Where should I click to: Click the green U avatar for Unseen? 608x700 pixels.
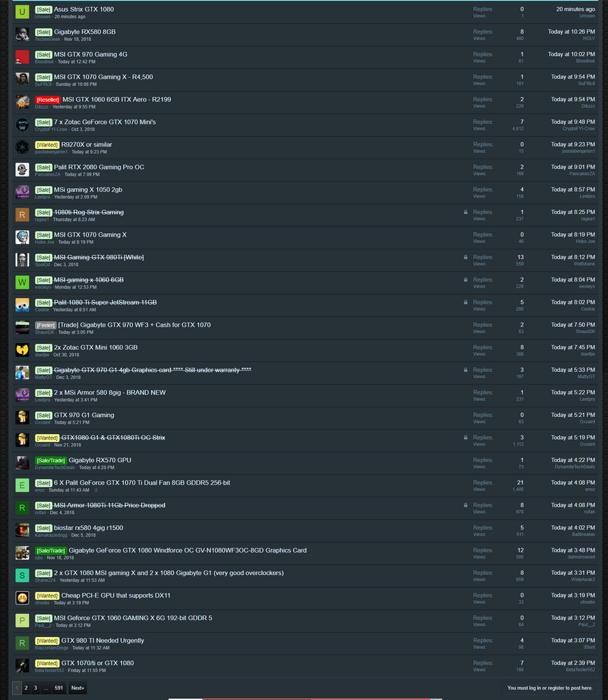click(x=23, y=12)
